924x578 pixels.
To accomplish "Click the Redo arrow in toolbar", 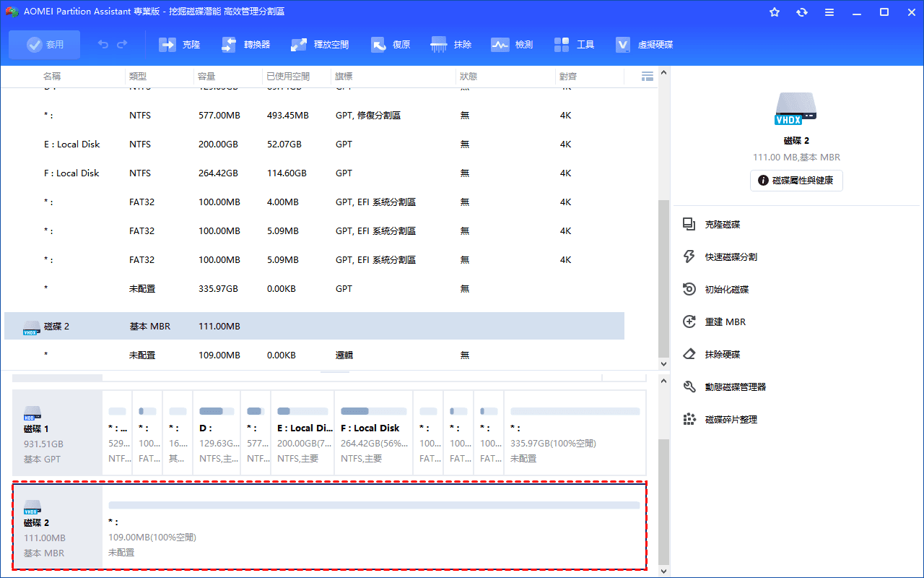I will pos(122,45).
